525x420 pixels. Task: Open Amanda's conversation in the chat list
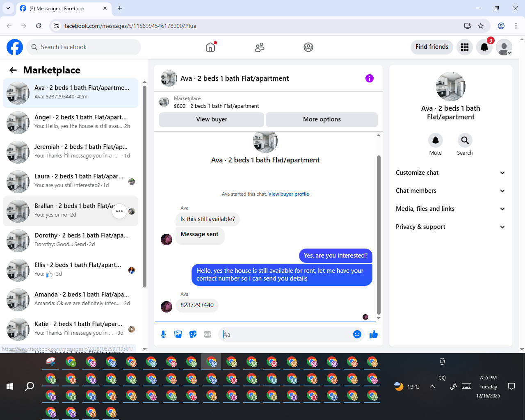(71, 300)
